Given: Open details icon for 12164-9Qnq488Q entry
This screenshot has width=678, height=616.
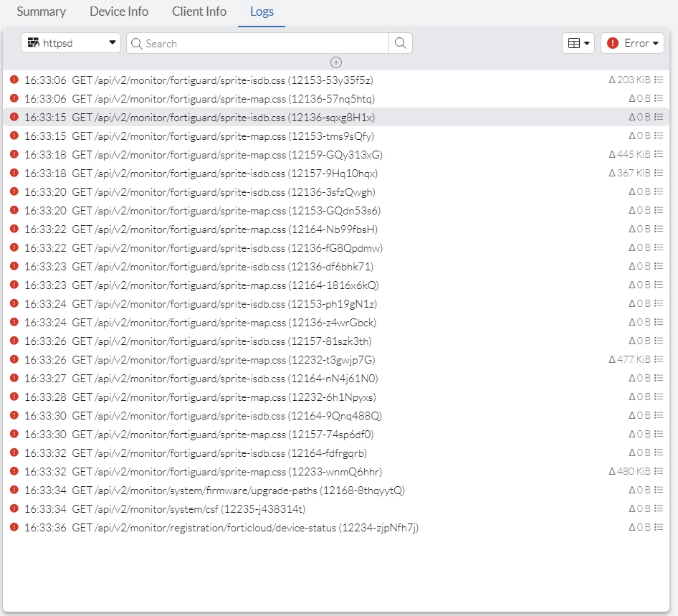Looking at the screenshot, I should coord(659,414).
